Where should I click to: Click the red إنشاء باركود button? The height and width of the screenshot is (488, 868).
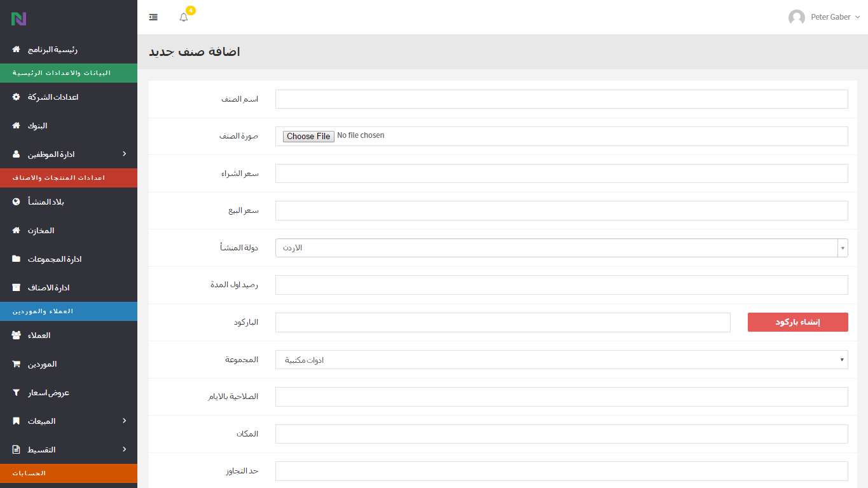(798, 322)
